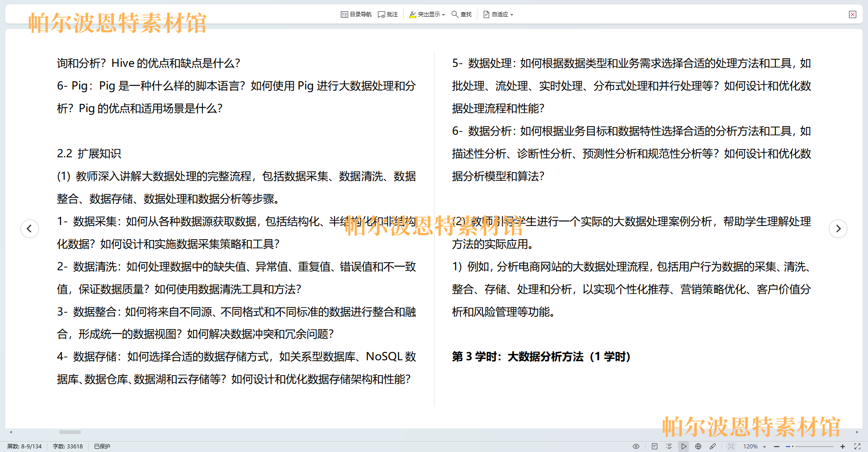868x452 pixels.
Task: Click the line beginning 5- 数据处理
Action: pos(632,63)
